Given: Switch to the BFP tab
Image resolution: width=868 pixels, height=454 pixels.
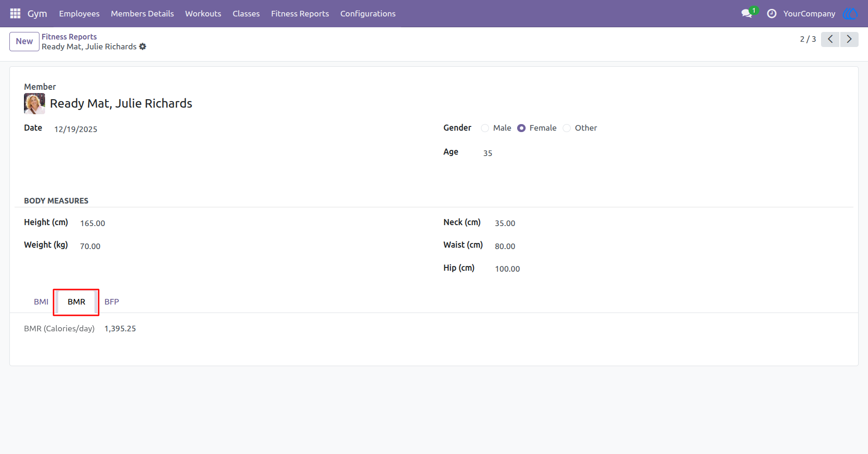Looking at the screenshot, I should tap(112, 302).
